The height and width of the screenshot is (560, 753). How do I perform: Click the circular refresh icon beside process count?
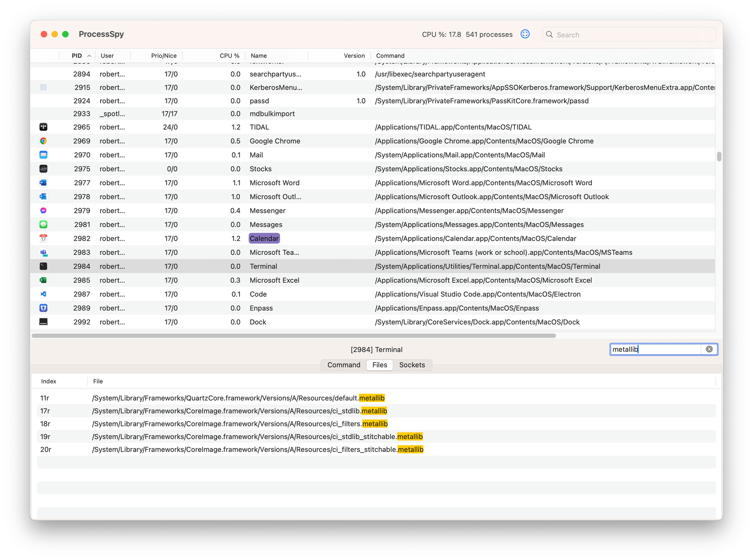(525, 34)
